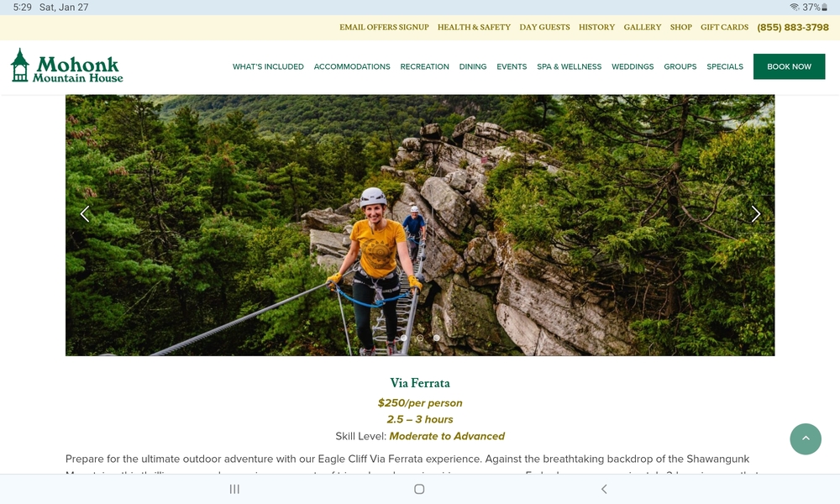Screen dimensions: 840x504
Task: Advance carousel with right arrow
Action: [x=755, y=214]
